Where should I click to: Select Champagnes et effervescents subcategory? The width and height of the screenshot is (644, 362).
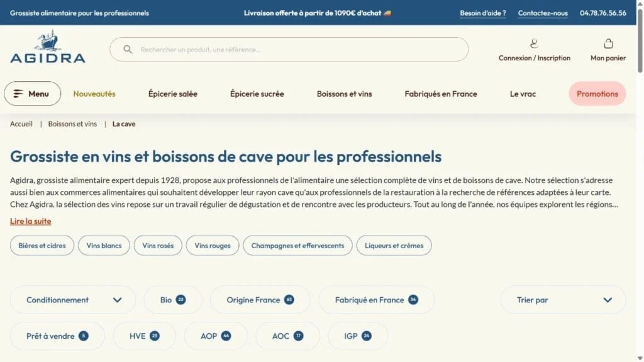click(297, 246)
